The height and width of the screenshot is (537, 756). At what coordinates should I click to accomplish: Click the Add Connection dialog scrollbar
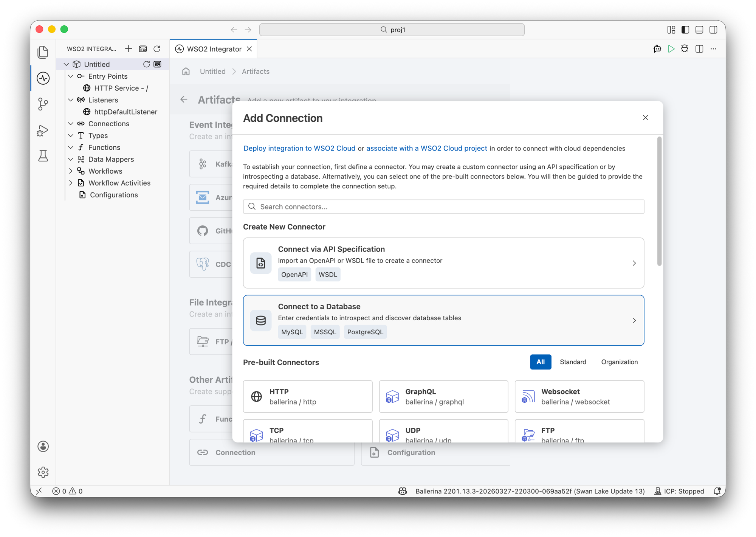(x=659, y=201)
